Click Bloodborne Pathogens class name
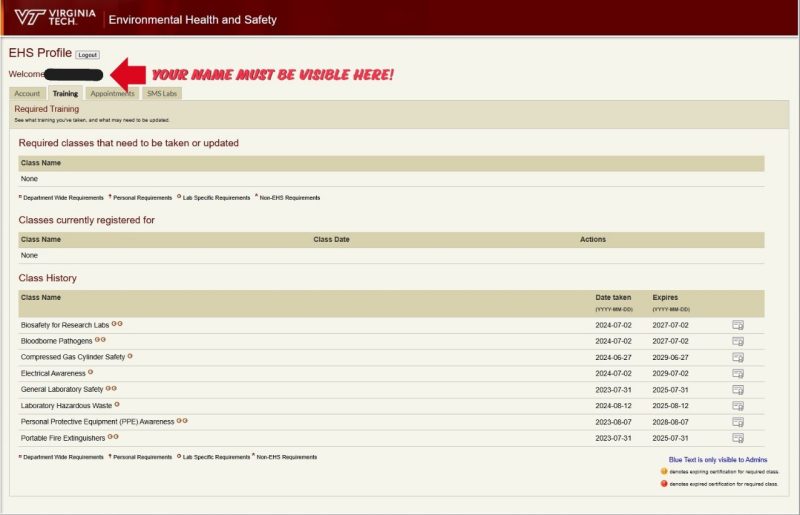The height and width of the screenshot is (515, 800). tap(57, 341)
